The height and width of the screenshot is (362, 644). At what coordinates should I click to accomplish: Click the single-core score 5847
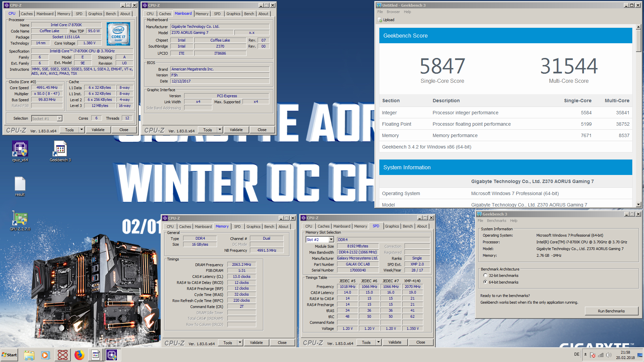point(442,66)
